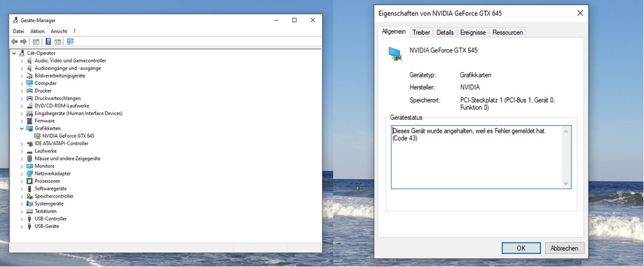644x267 pixels.
Task: Click Abbrechen in the properties dialog
Action: (x=564, y=248)
